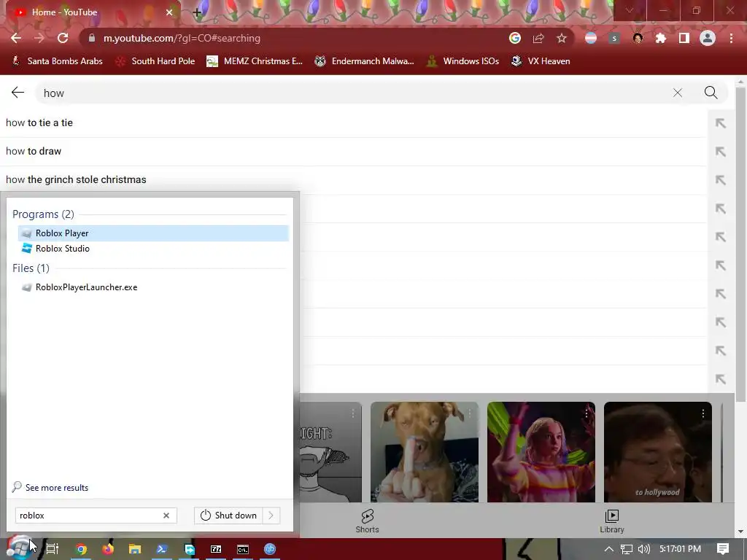The height and width of the screenshot is (560, 747).
Task: Open YouTube Library tab
Action: point(612,521)
